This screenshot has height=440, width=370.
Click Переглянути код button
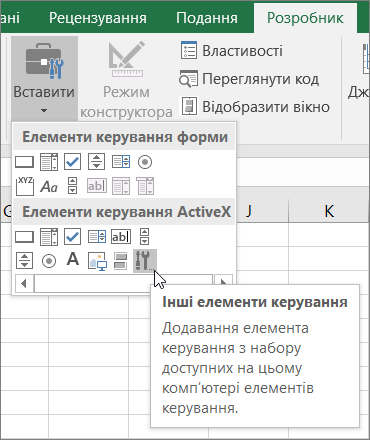coord(249,79)
